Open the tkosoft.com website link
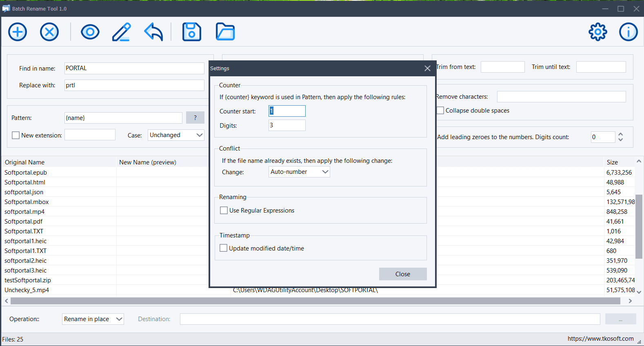644x346 pixels. (600, 339)
